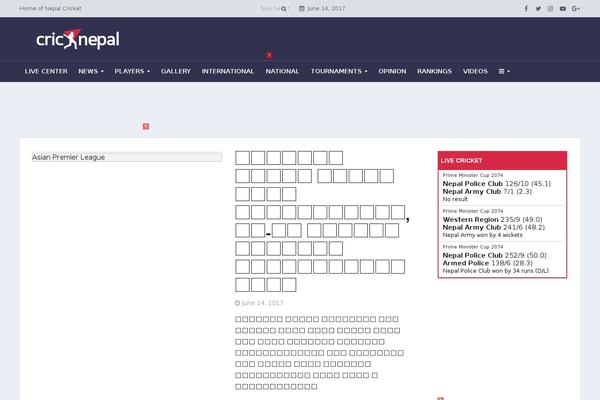Open the GALLERY menu item

(176, 71)
